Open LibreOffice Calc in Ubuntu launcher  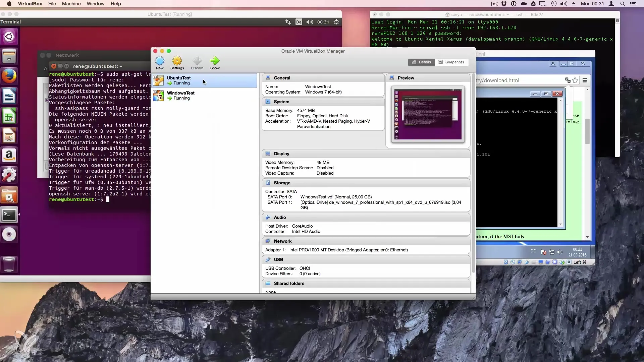click(x=9, y=116)
